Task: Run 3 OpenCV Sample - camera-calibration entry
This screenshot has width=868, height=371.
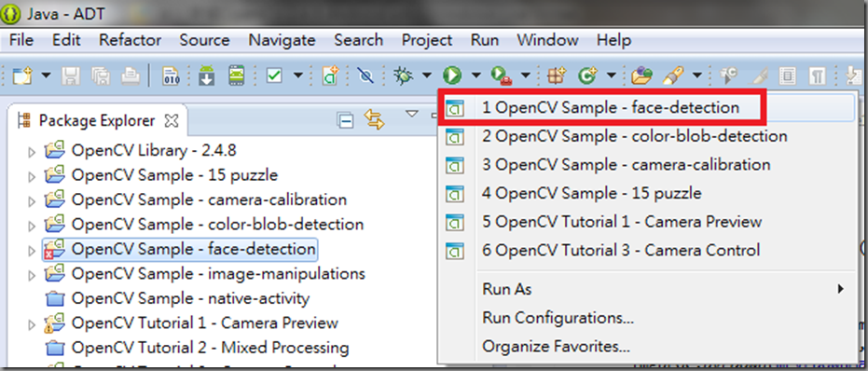Action: (x=647, y=164)
